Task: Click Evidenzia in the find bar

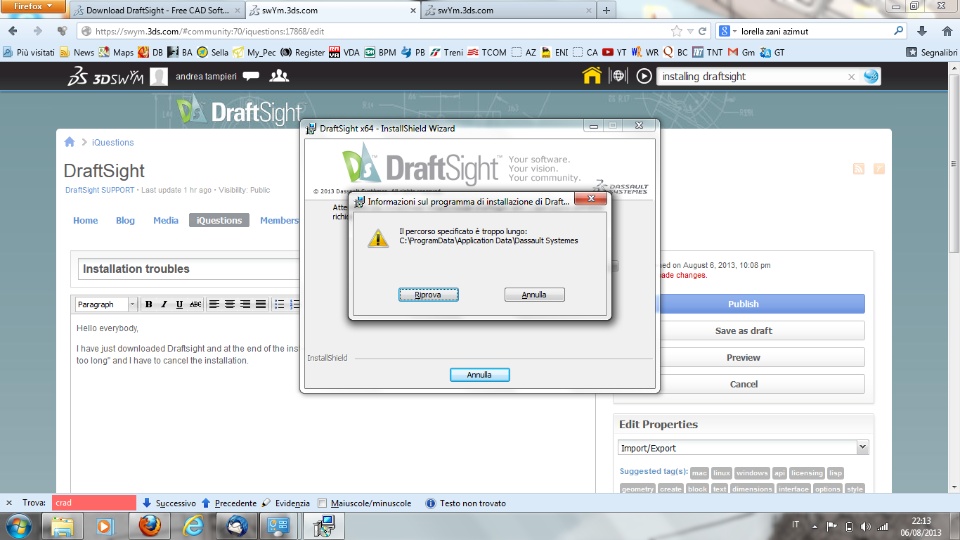Action: [x=286, y=503]
